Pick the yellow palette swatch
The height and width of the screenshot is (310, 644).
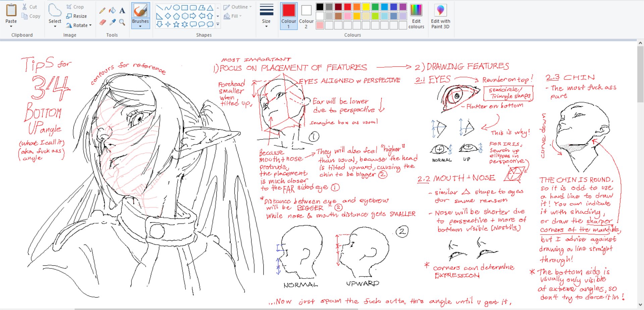[x=366, y=7]
